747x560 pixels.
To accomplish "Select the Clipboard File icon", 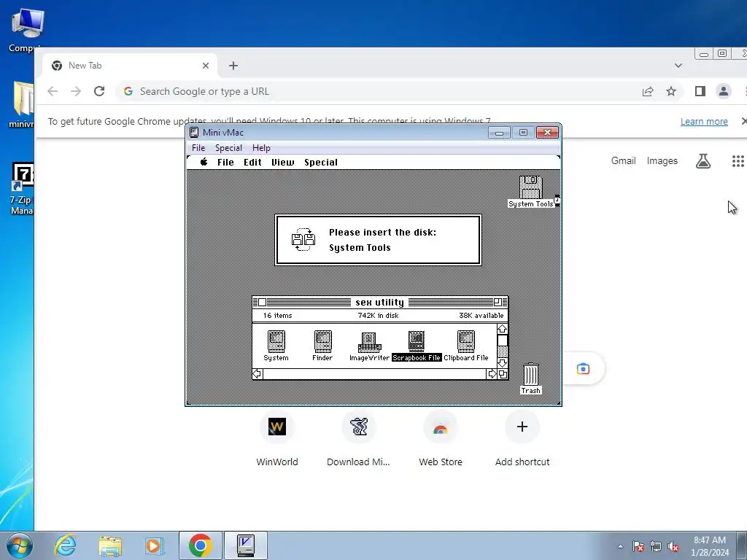I will click(466, 346).
